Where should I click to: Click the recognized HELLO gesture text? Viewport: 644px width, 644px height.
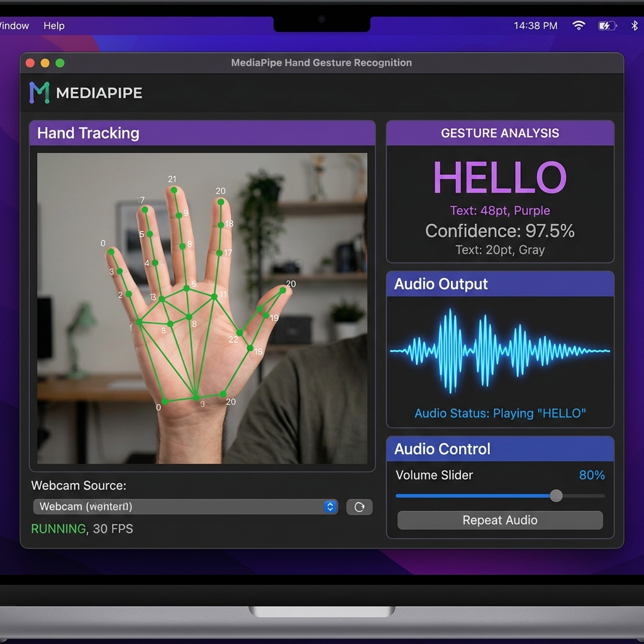(x=500, y=177)
